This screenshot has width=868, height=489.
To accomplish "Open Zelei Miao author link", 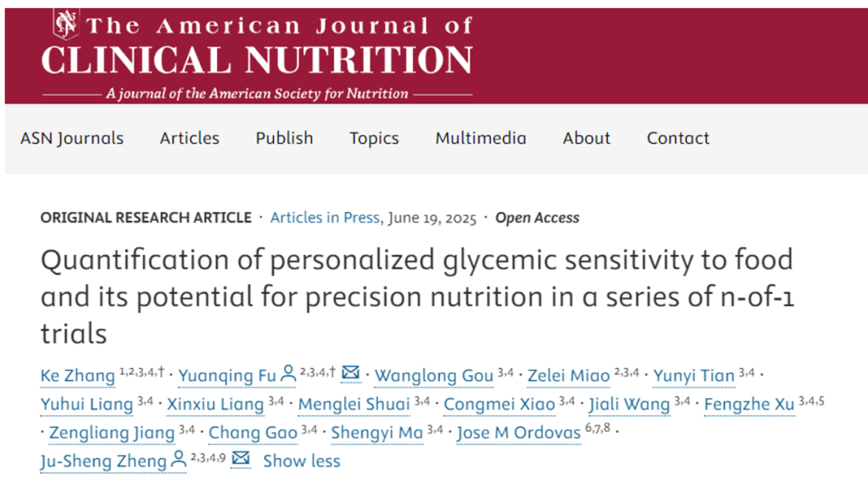I will pyautogui.click(x=568, y=376).
